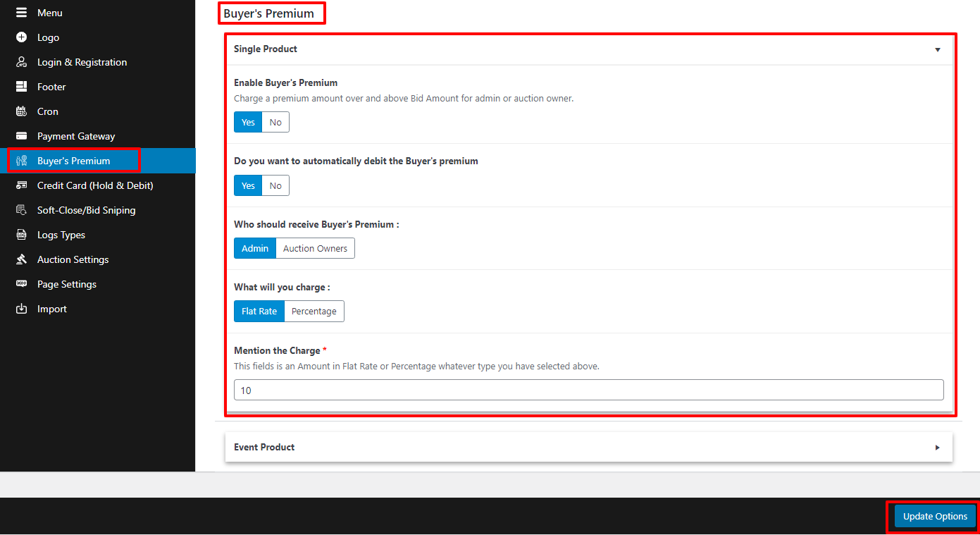Set Enable Buyer's Premium to No
980x535 pixels.
[275, 122]
